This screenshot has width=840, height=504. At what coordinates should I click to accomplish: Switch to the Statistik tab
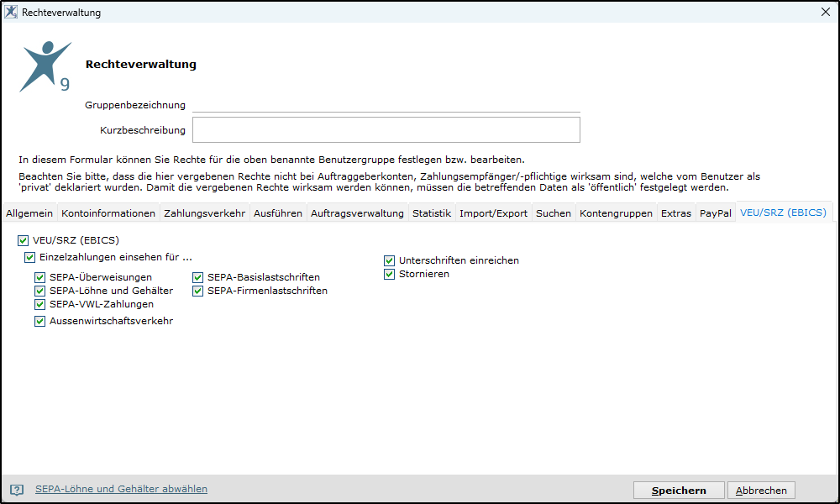coord(432,213)
